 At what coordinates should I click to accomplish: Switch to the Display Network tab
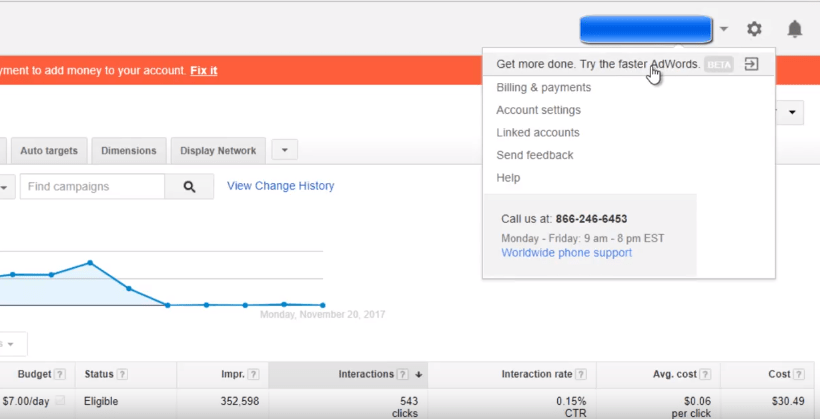(x=218, y=151)
